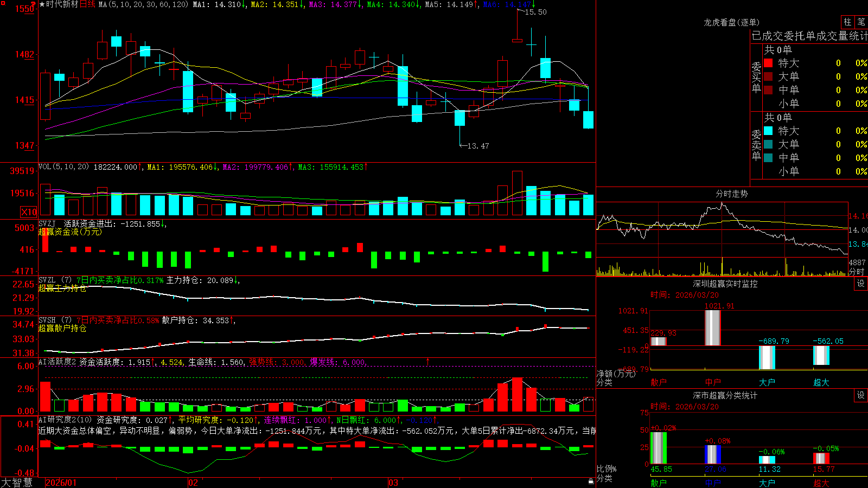Click the 03 month marker on timeline
868x488 pixels.
[393, 483]
